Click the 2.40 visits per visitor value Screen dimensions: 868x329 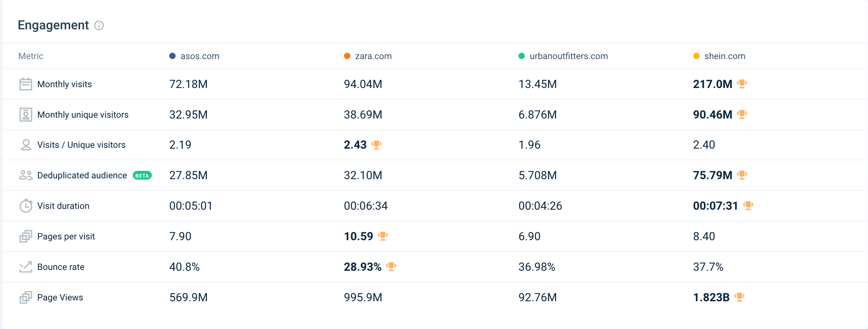click(704, 145)
